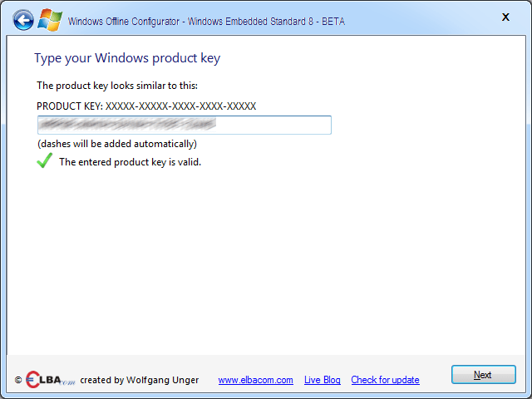Click the Next button

[x=484, y=375]
